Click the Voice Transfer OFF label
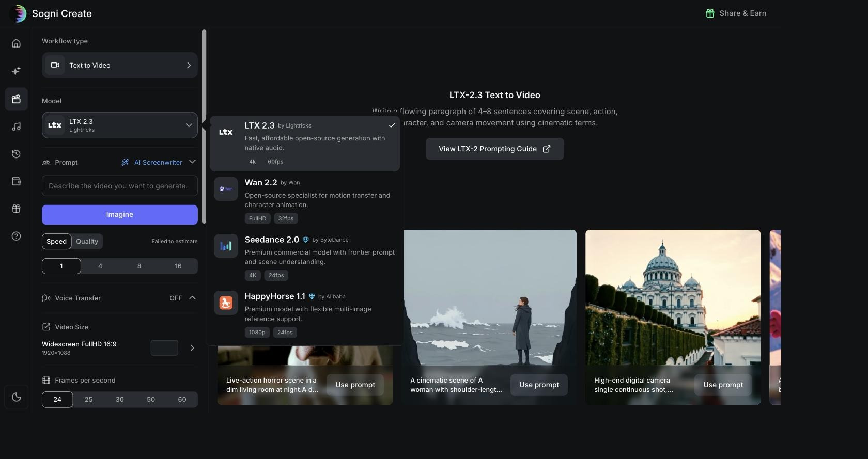The height and width of the screenshot is (459, 868). pyautogui.click(x=176, y=298)
